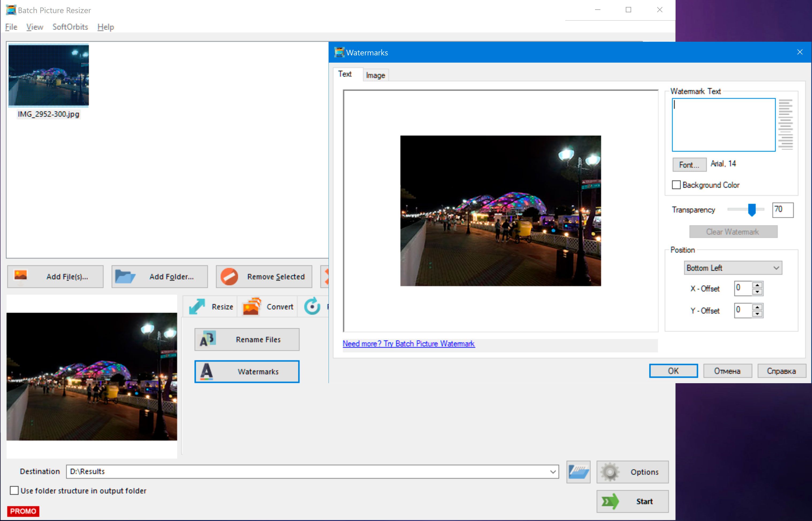This screenshot has height=521, width=812.
Task: Toggle Use folder structure in output folder
Action: click(14, 490)
